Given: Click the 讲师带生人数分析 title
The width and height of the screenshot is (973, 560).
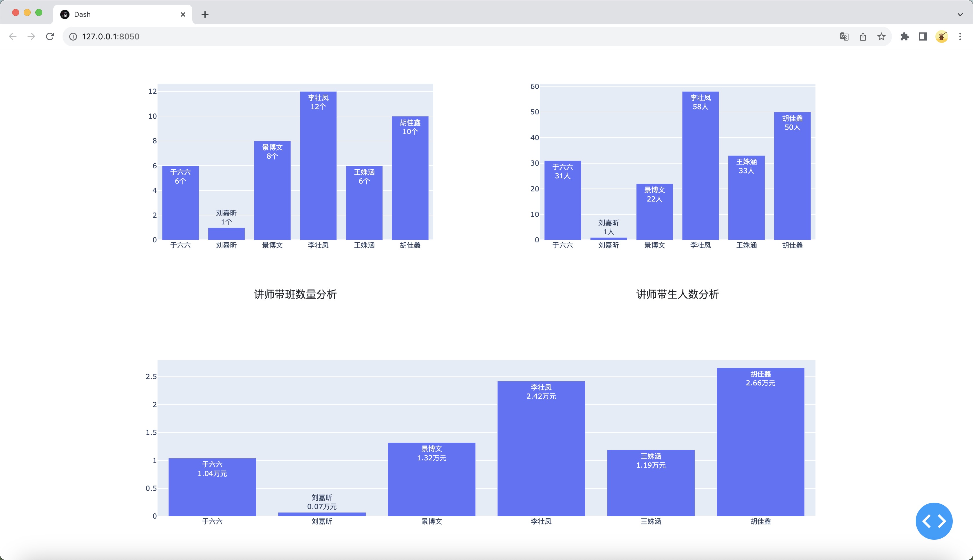Looking at the screenshot, I should (678, 294).
